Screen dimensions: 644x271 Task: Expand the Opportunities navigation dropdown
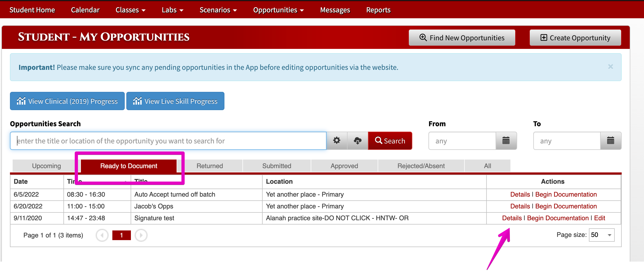coord(278,10)
